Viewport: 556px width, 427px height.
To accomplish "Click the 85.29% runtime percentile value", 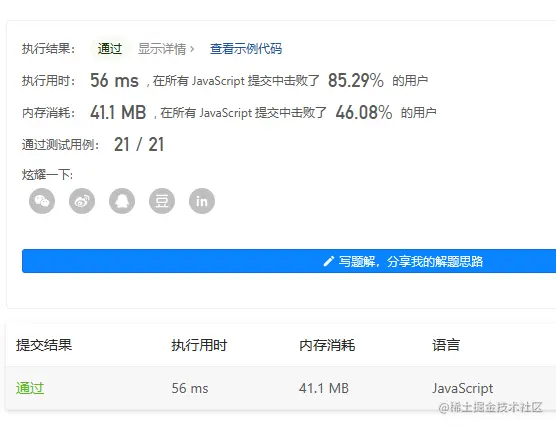I will (356, 81).
